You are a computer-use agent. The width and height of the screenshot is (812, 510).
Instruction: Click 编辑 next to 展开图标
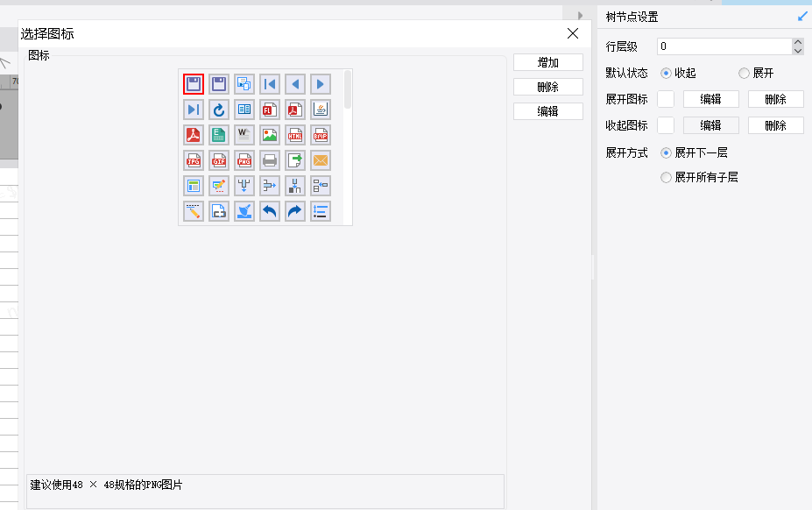[x=710, y=99]
